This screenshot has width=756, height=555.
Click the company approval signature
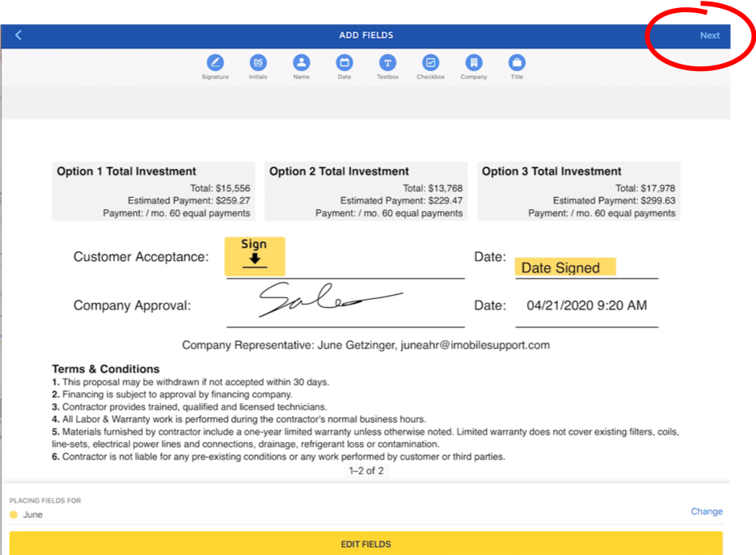pos(330,300)
